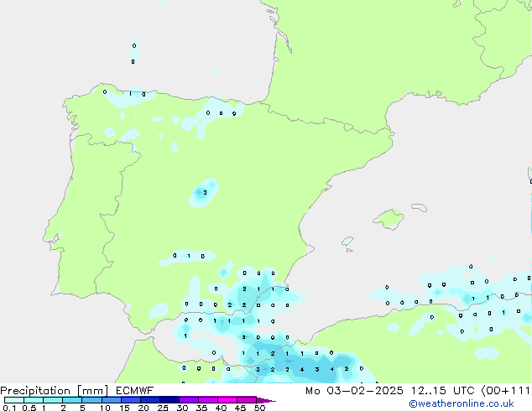Click the "ECMWF" model label
532x411 pixels.
coord(134,391)
